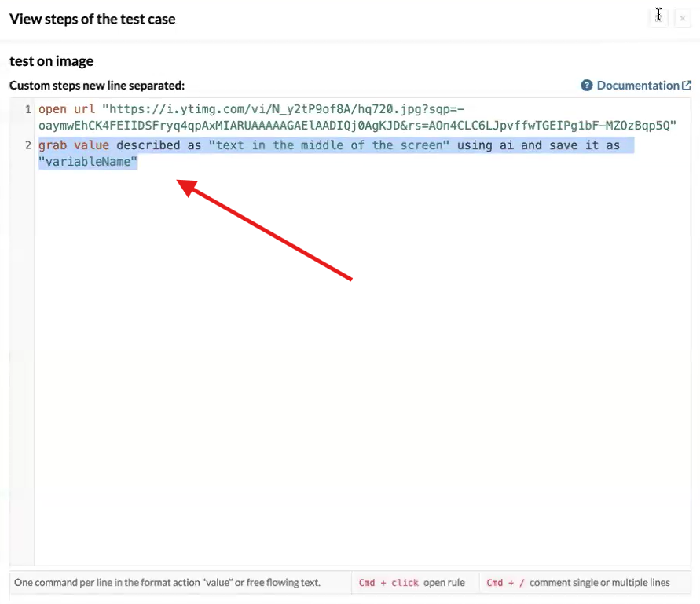Click line number 1 in the gutter
The height and width of the screenshot is (604, 700).
coord(27,110)
